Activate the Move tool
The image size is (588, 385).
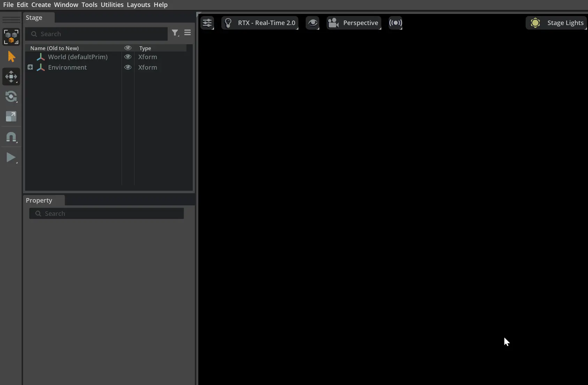11,77
